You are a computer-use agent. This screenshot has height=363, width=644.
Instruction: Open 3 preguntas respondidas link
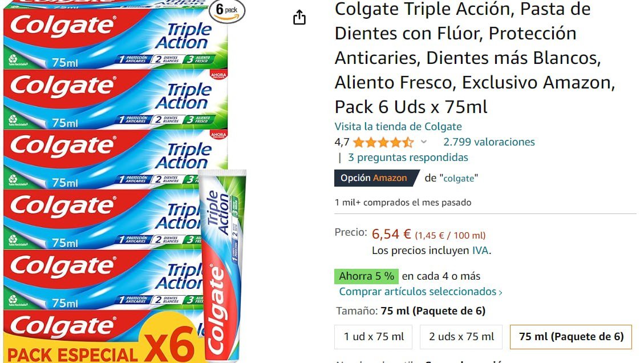pos(408,158)
